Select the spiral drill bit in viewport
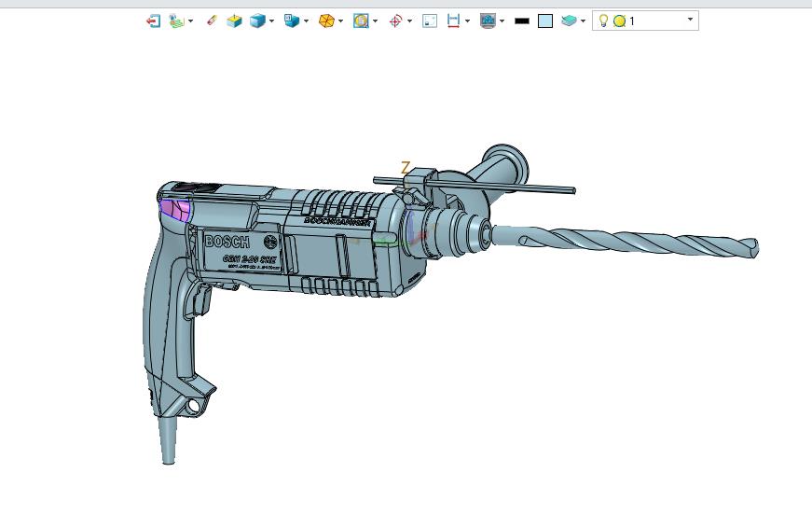Screen dimensions: 812x514 tap(626, 241)
